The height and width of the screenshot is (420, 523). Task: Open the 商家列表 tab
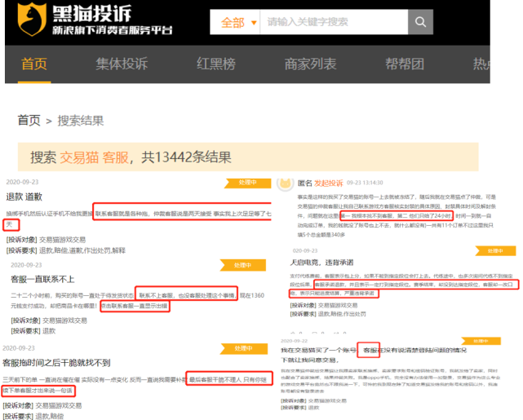310,64
